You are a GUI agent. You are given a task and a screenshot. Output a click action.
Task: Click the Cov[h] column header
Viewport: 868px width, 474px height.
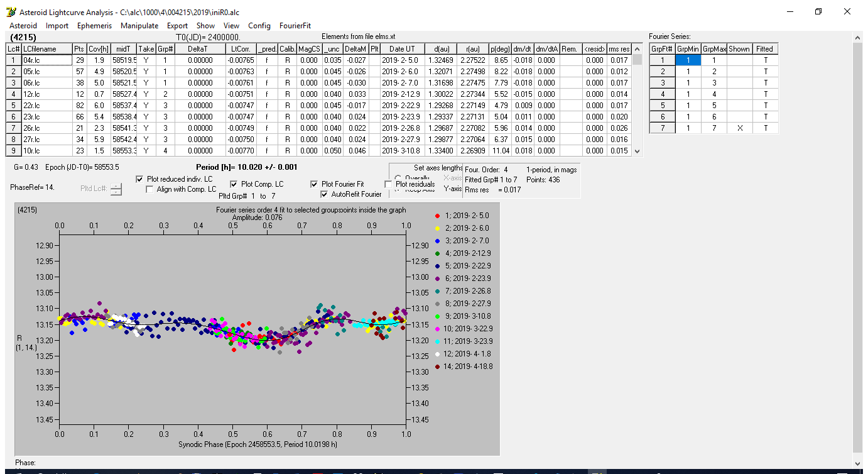tap(98, 48)
